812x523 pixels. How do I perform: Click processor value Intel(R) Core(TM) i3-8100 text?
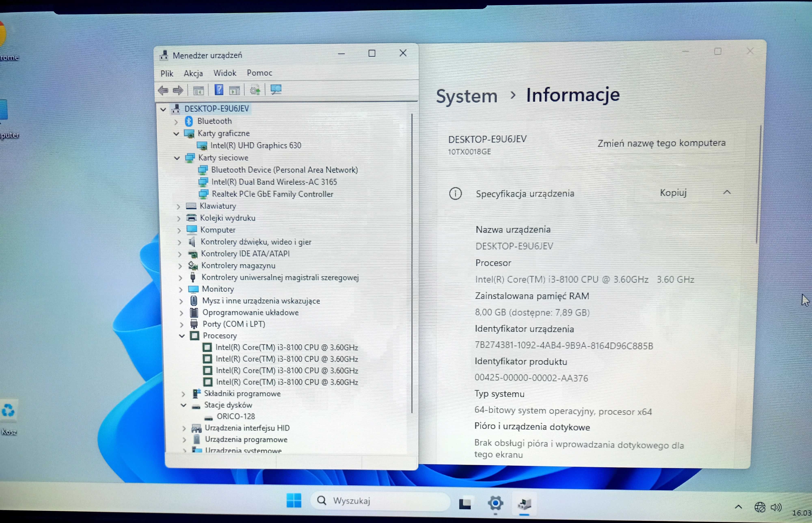click(x=584, y=280)
